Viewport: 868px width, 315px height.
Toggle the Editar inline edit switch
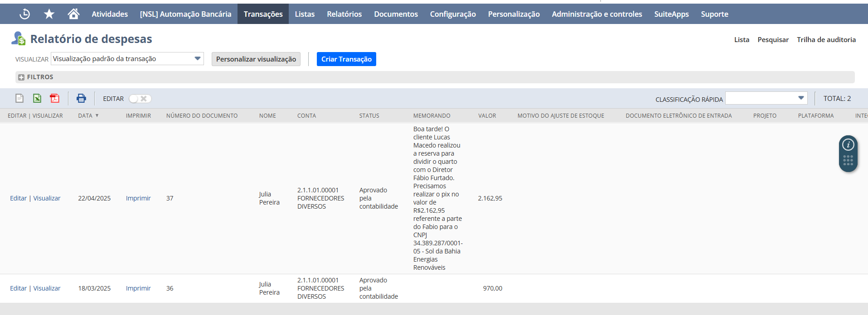(140, 99)
